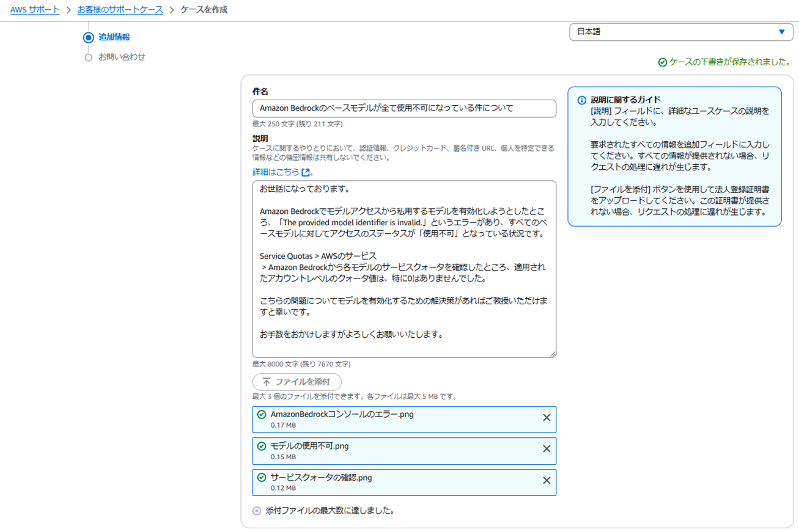Click 最大 250 文字 (残り 211 文字) counter
This screenshot has height=532, width=799.
point(297,124)
